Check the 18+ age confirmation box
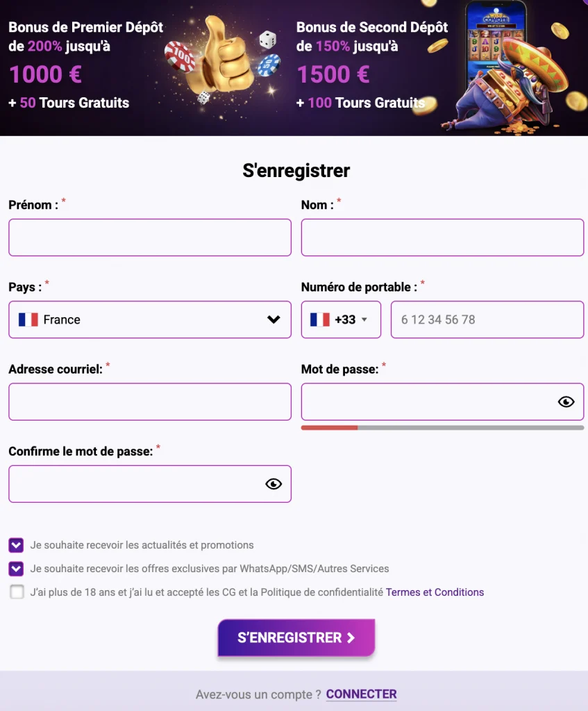This screenshot has width=588, height=711. coord(17,592)
